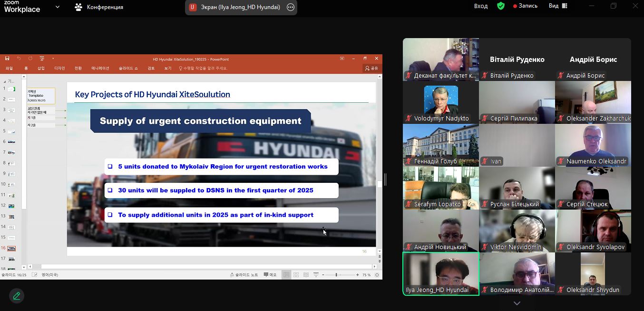Select the Slide Sorter view icon

point(296,275)
